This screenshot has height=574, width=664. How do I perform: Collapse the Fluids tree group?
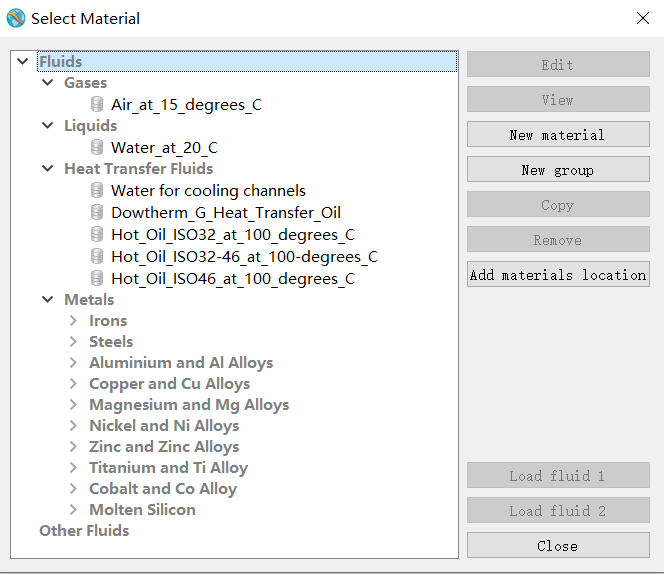pyautogui.click(x=23, y=62)
